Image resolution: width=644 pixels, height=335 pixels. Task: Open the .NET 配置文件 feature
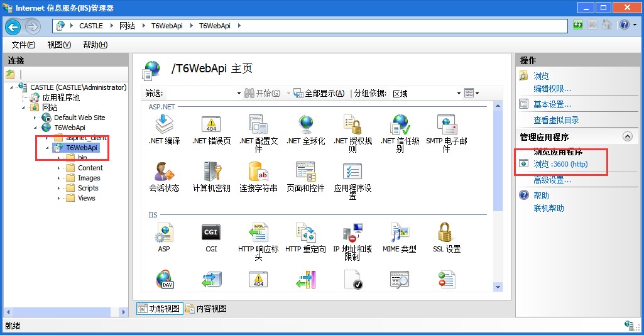pos(258,134)
